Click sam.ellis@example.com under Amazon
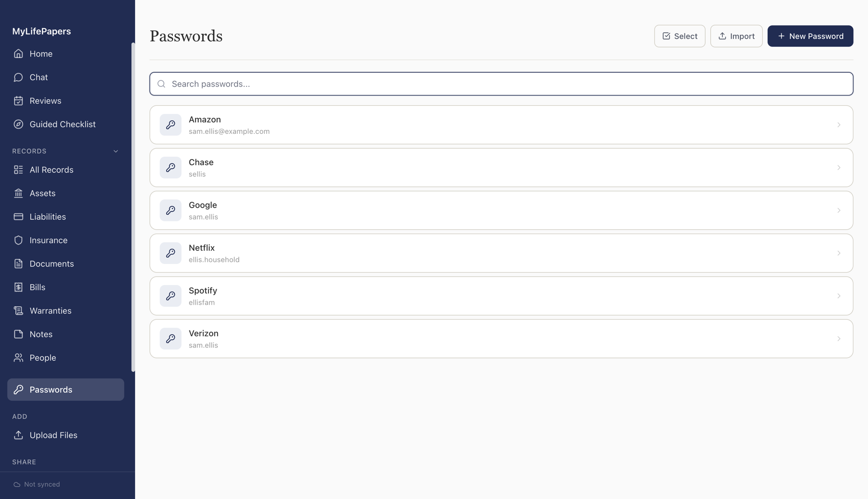 click(229, 132)
